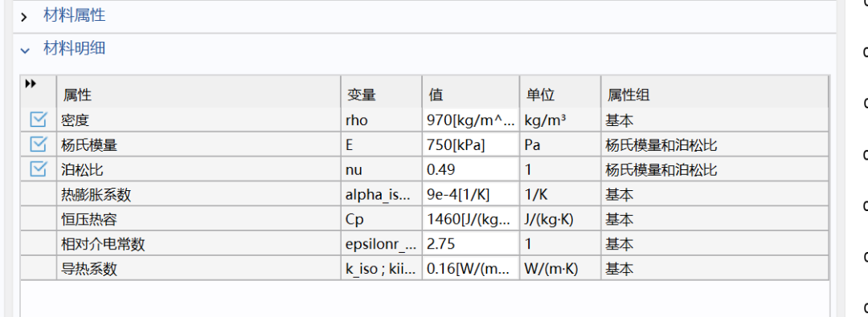Click the 材料属性 section title
868x317 pixels.
click(74, 15)
